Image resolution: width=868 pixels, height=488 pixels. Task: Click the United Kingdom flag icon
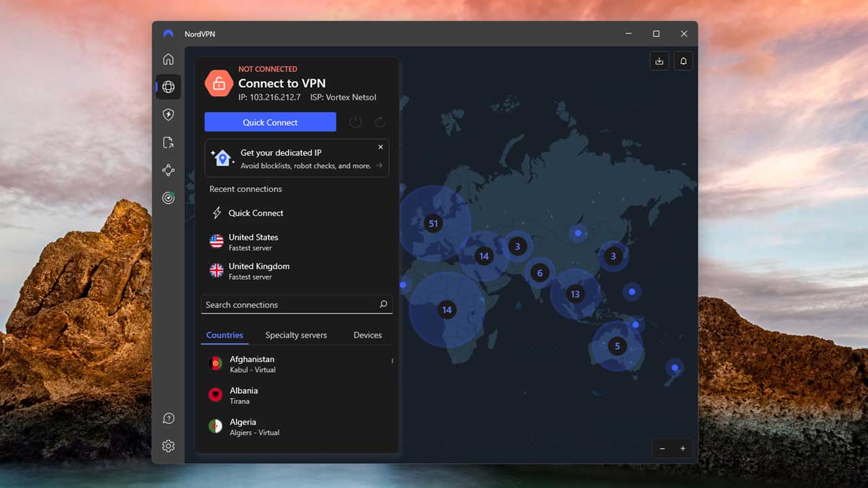[x=216, y=270]
